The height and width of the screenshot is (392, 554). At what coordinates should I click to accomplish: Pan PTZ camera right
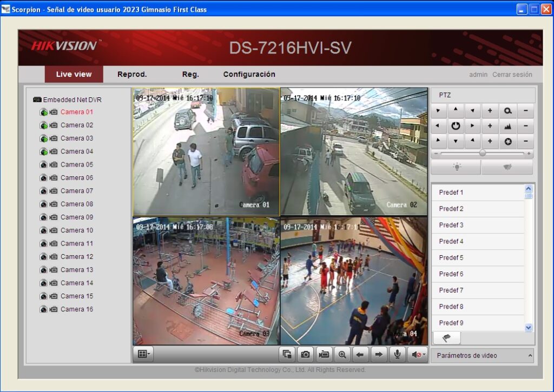pyautogui.click(x=473, y=126)
